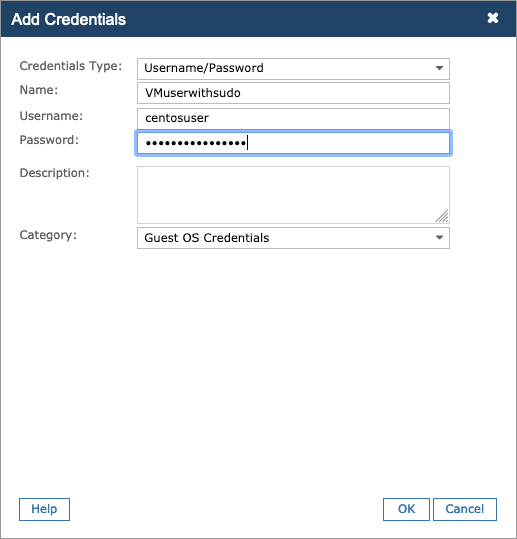Click the Add Credentials title text
The width and height of the screenshot is (517, 539).
click(69, 19)
